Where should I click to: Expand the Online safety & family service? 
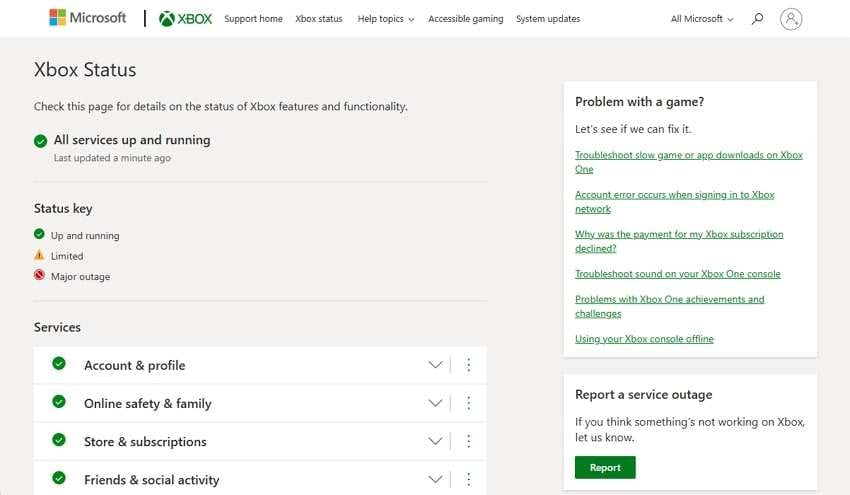pos(435,403)
